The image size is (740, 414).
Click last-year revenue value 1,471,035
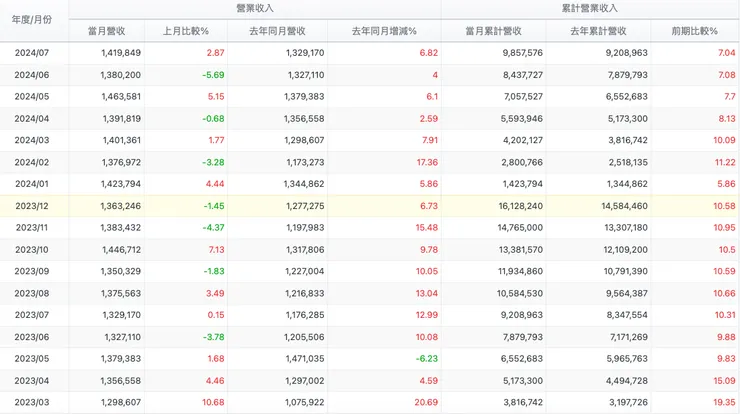tap(304, 359)
